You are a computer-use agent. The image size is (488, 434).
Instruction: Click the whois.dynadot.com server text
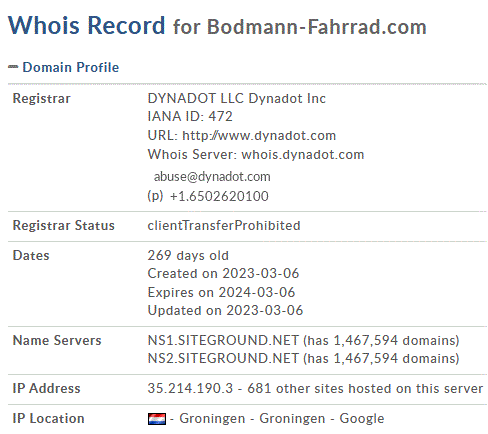[303, 155]
